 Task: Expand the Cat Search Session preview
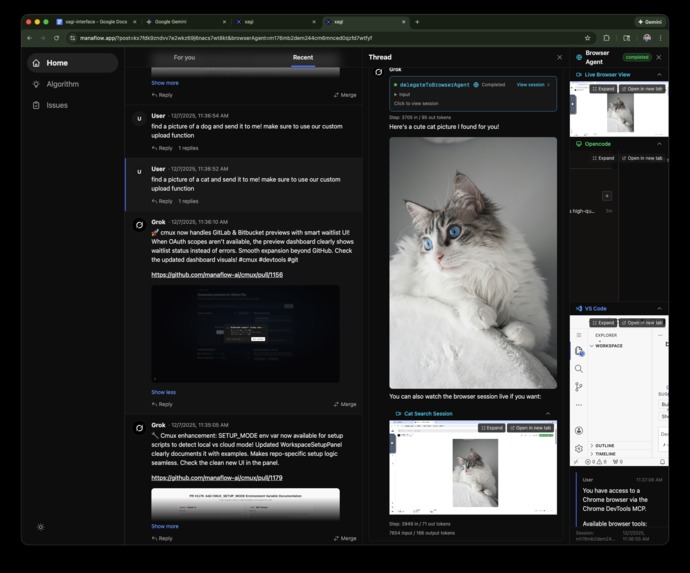tap(492, 428)
